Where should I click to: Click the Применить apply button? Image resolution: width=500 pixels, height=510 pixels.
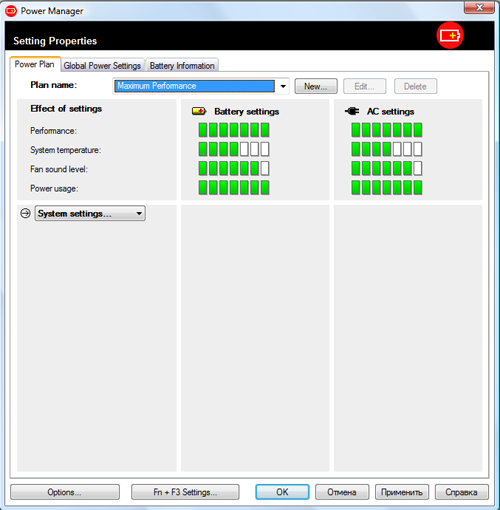pos(402,492)
